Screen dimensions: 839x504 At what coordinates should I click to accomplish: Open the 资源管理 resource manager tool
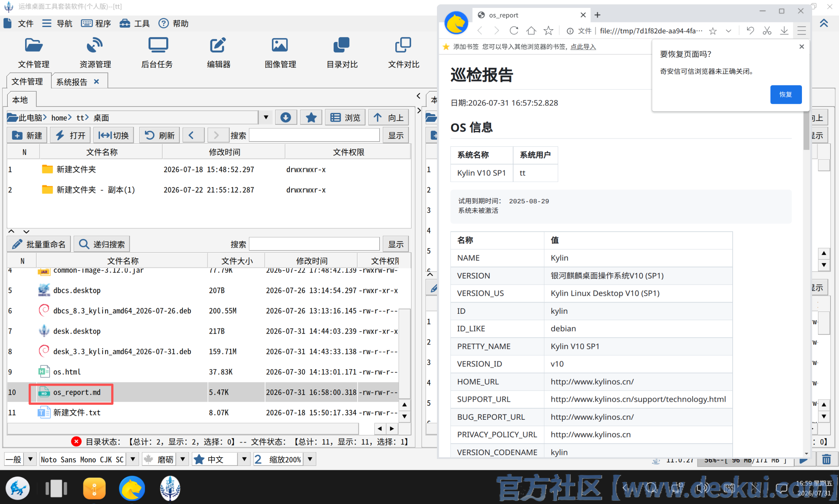tap(95, 53)
